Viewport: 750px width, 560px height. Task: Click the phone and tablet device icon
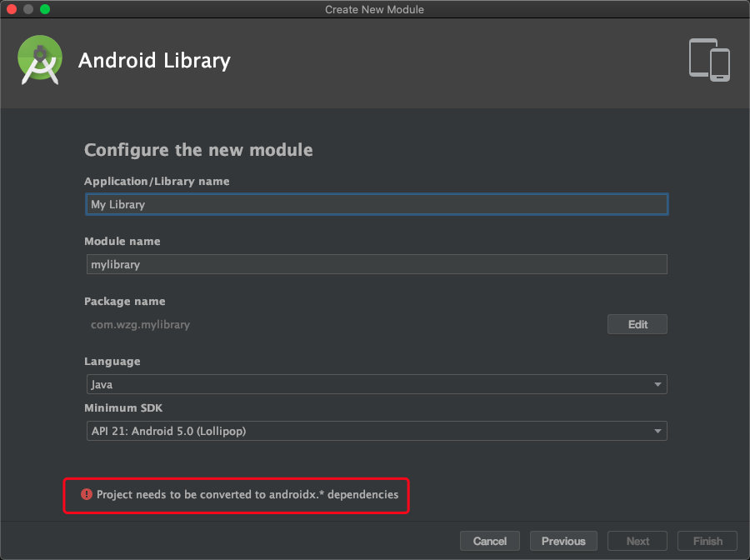[709, 60]
